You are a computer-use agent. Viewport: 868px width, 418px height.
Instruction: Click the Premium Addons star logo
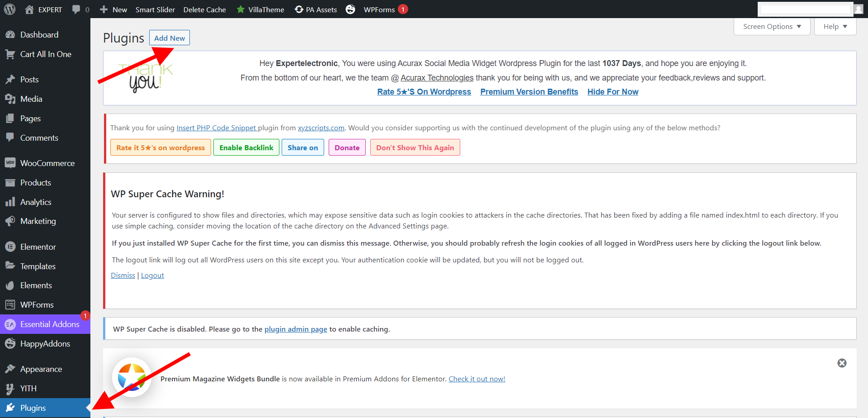click(x=132, y=377)
